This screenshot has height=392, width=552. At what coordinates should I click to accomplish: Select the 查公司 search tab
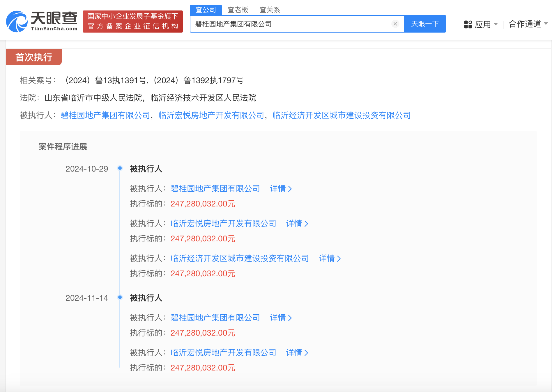(x=206, y=10)
